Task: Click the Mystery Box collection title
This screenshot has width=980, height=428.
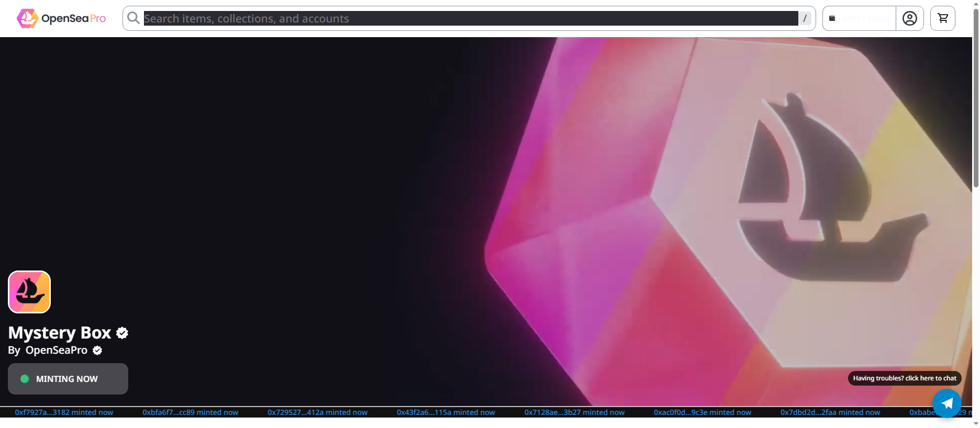Action: (x=60, y=333)
